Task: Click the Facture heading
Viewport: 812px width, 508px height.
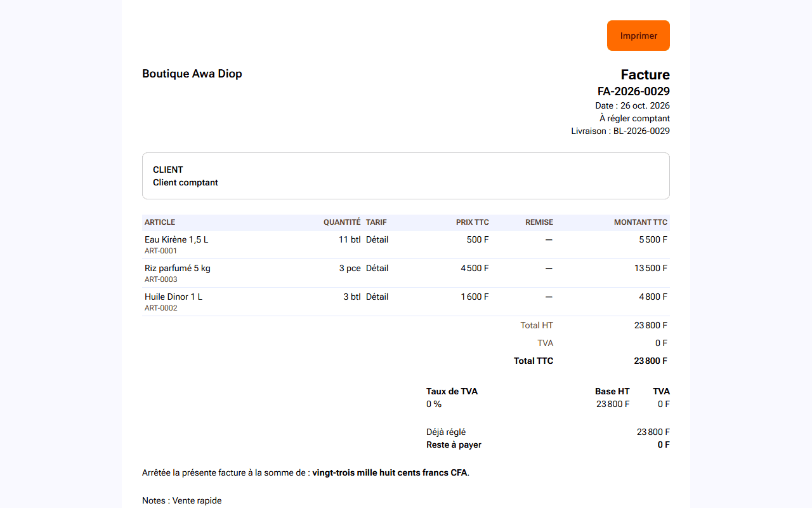Action: (x=645, y=75)
